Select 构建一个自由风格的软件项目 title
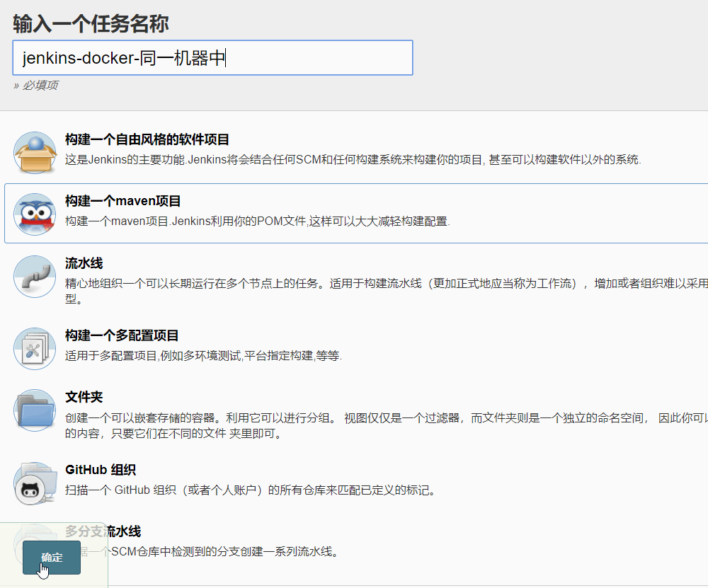This screenshot has height=588, width=708. click(x=147, y=139)
